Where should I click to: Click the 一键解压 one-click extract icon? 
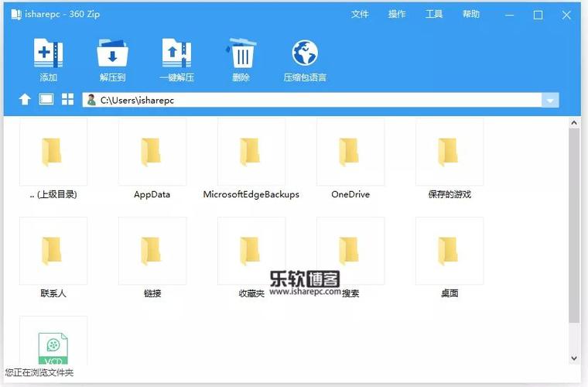tap(176, 53)
